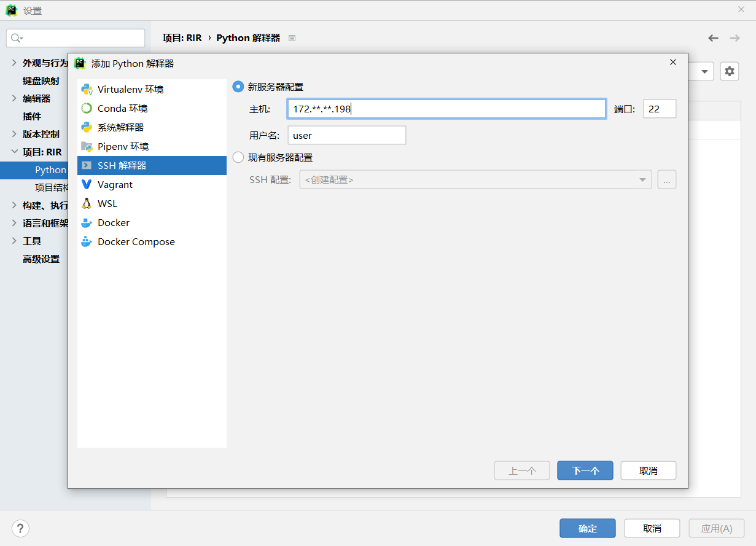756x546 pixels.
Task: Select 系统解释器 in interpreter list
Action: [x=152, y=127]
